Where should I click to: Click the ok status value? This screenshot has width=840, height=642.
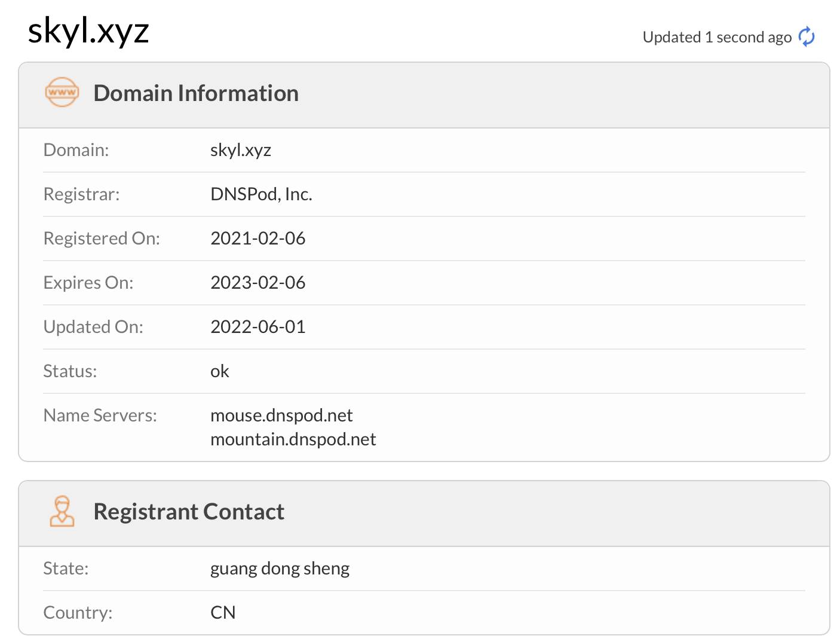click(x=220, y=371)
